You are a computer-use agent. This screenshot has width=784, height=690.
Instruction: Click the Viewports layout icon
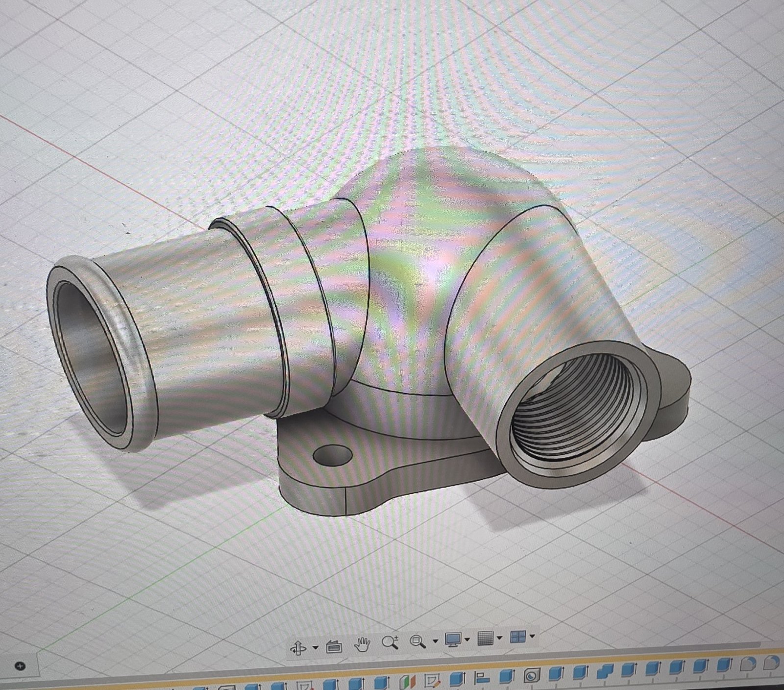click(517, 637)
